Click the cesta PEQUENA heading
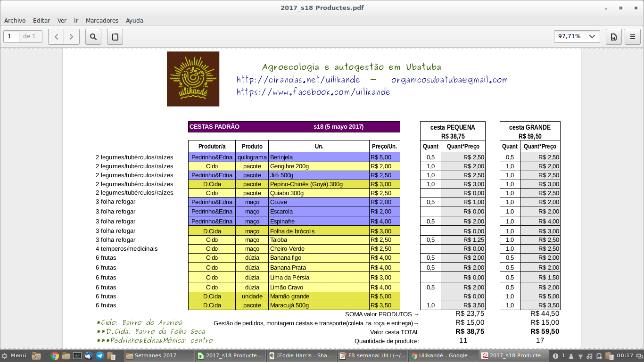644x362 pixels. (453, 127)
